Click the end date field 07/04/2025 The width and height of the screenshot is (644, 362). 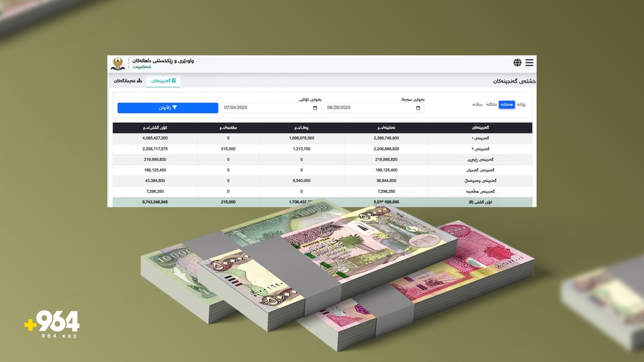coord(266,108)
